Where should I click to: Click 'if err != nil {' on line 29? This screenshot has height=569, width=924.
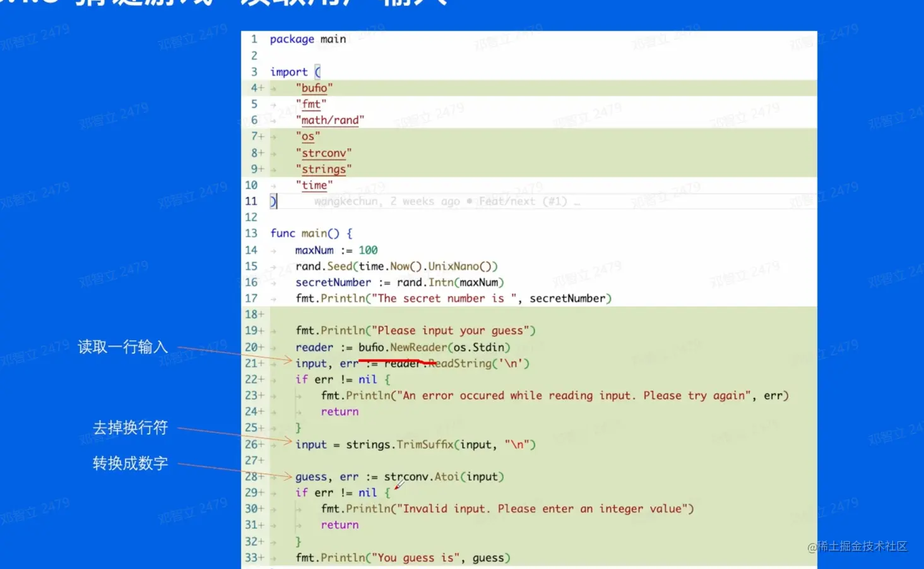click(x=343, y=493)
